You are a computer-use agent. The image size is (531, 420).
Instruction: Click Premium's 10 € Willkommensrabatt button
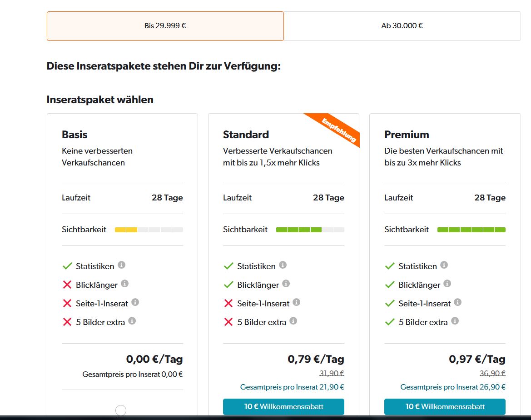pyautogui.click(x=445, y=406)
